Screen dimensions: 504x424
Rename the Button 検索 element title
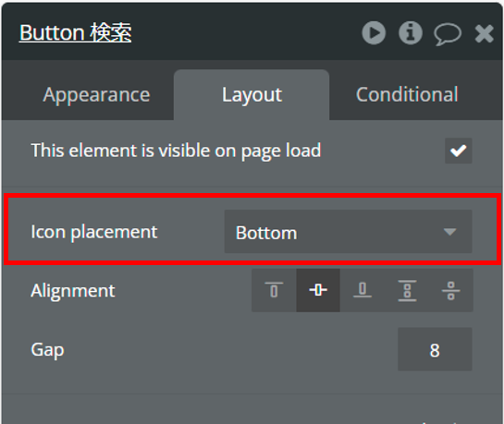[x=75, y=32]
